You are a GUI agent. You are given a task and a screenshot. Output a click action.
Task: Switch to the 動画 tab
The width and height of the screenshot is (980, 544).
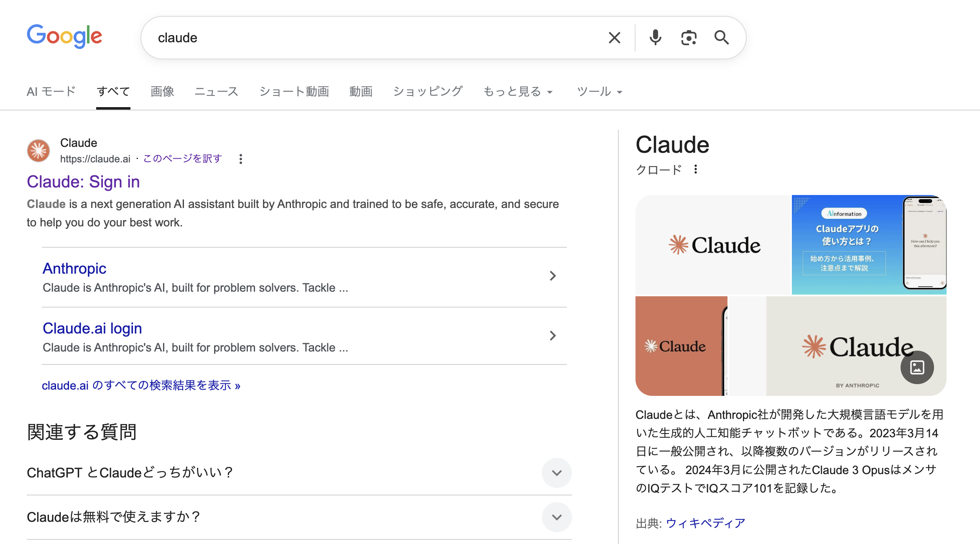(361, 91)
